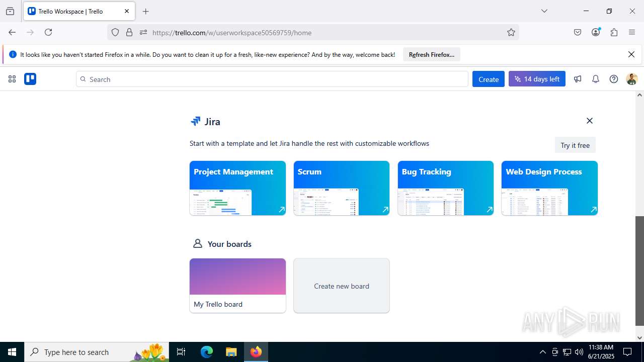List all tabs dropdown arrow
The width and height of the screenshot is (644, 362).
(544, 11)
